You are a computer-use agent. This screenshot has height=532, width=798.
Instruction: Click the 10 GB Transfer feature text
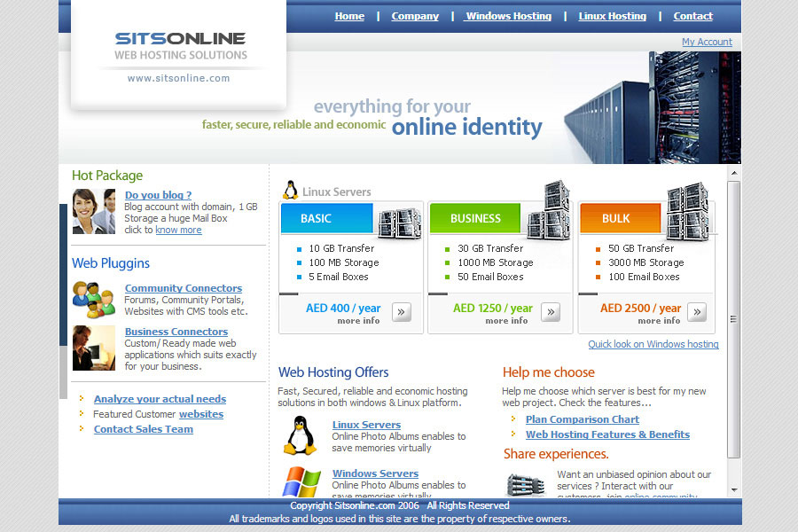coord(341,248)
